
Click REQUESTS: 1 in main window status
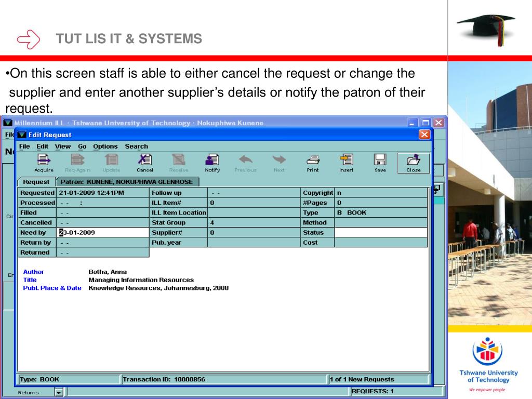pos(373,391)
